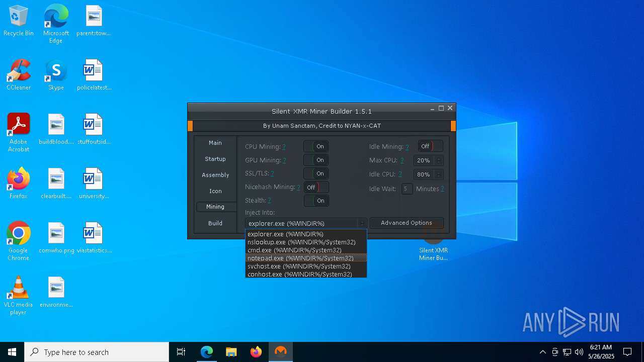Select the buildblood image file icon
This screenshot has height=362, width=644.
pyautogui.click(x=56, y=129)
